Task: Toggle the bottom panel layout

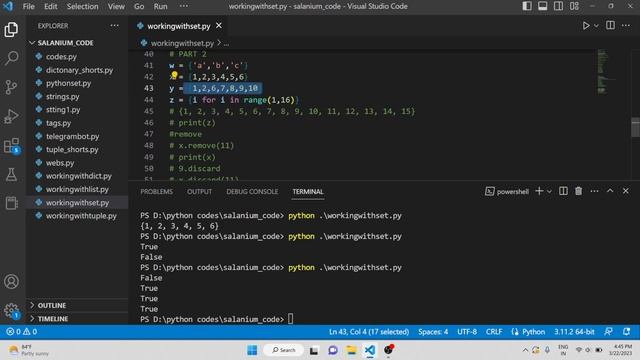Action: click(x=542, y=6)
